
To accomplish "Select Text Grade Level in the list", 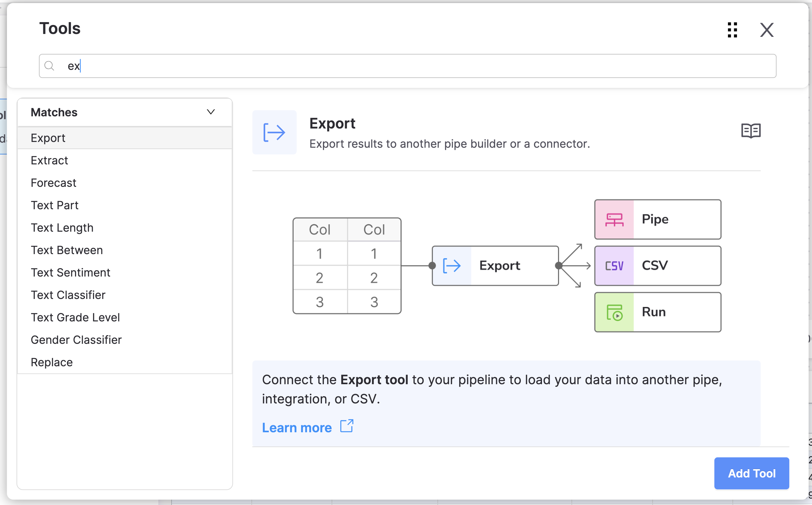I will click(125, 317).
